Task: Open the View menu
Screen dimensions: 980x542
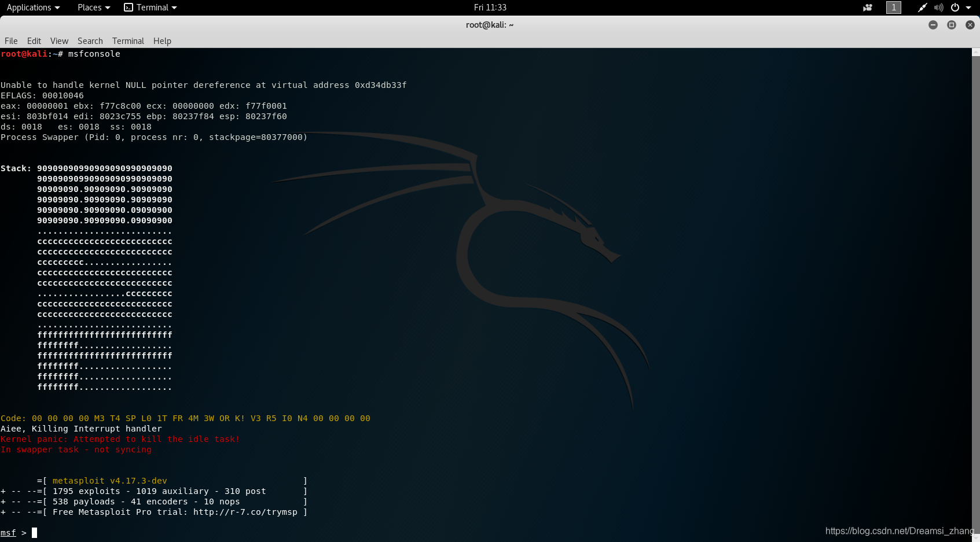Action: (x=59, y=41)
